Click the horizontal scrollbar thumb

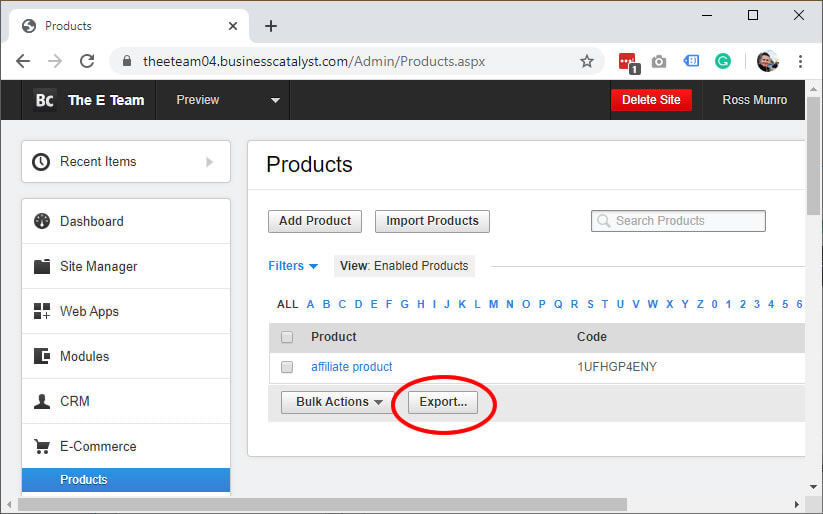click(x=322, y=505)
